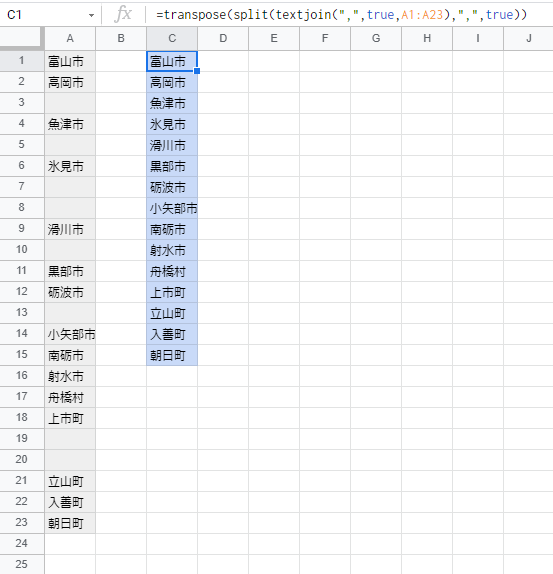Click cell A16 containing 射水市
Screen dimensions: 553x574
(x=70, y=376)
